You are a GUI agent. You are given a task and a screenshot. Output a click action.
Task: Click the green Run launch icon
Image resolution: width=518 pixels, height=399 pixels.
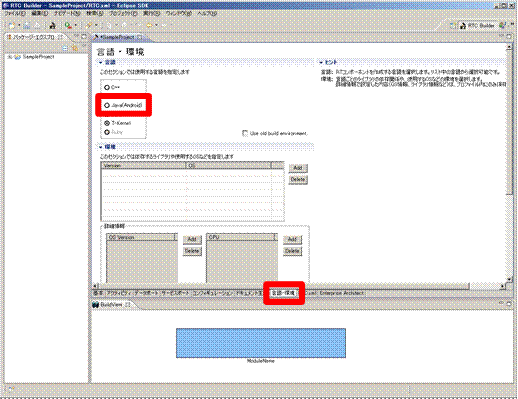[x=68, y=25]
